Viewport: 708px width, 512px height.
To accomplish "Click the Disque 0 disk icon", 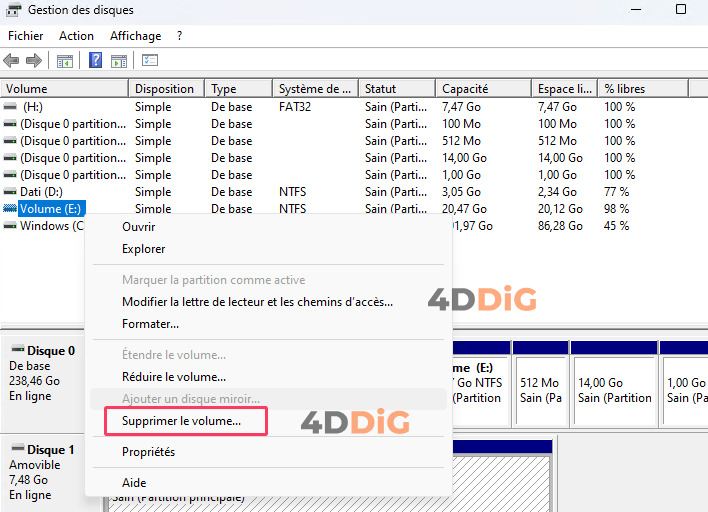I will pos(18,349).
